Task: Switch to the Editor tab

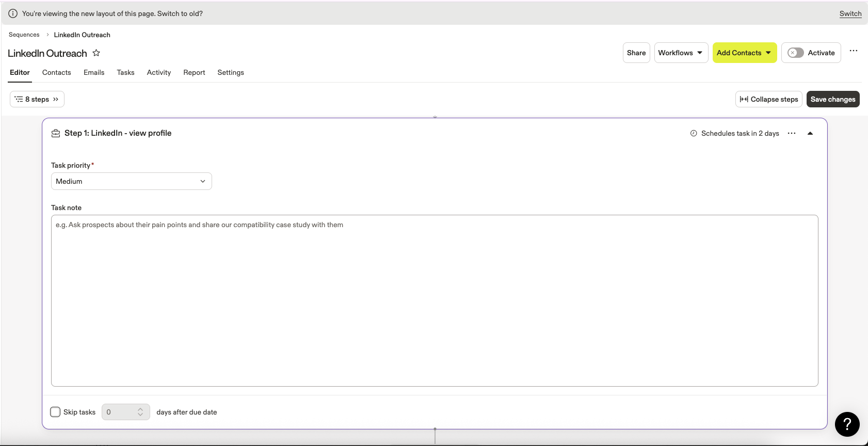Action: pyautogui.click(x=20, y=72)
